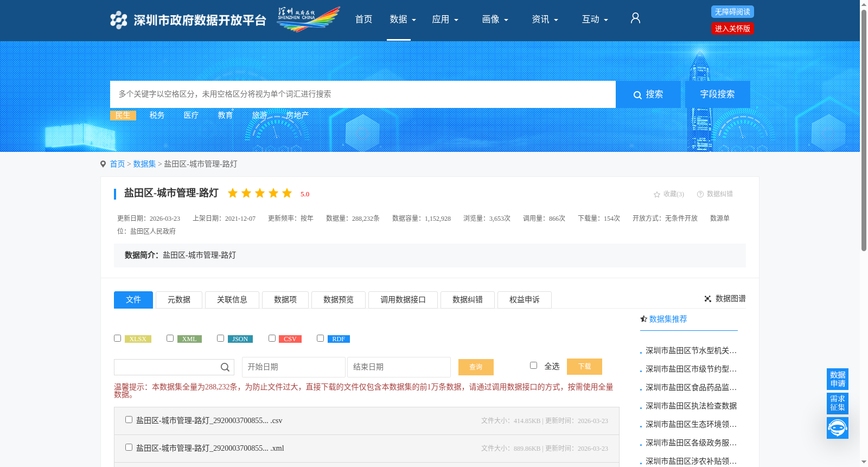Open the user account icon
The width and height of the screenshot is (868, 467).
point(635,18)
